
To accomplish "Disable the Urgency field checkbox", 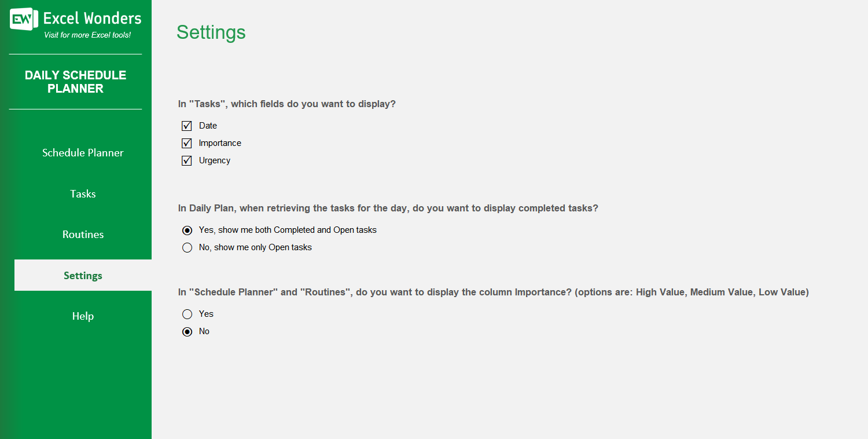I will [x=187, y=160].
